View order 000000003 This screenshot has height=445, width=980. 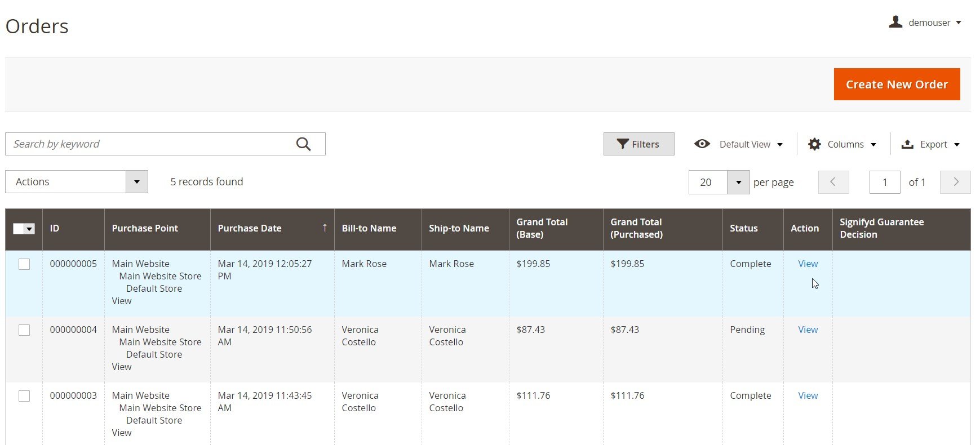(x=808, y=395)
